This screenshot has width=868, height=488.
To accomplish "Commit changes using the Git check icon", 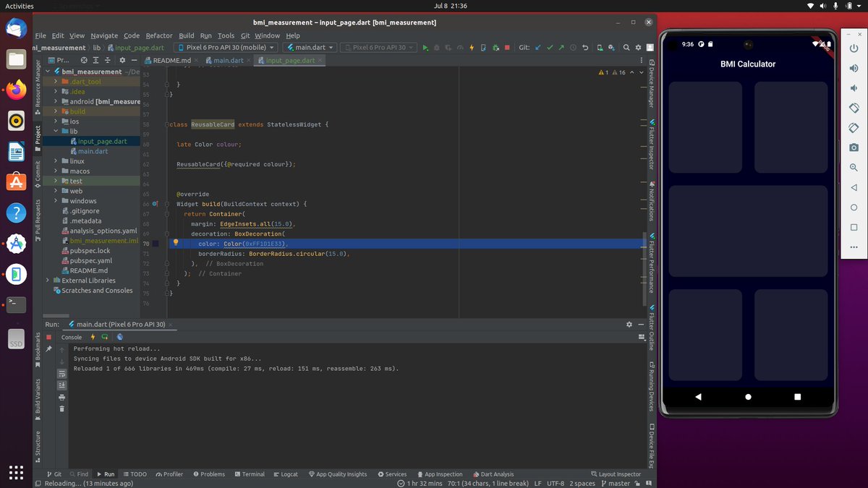I will click(x=550, y=48).
